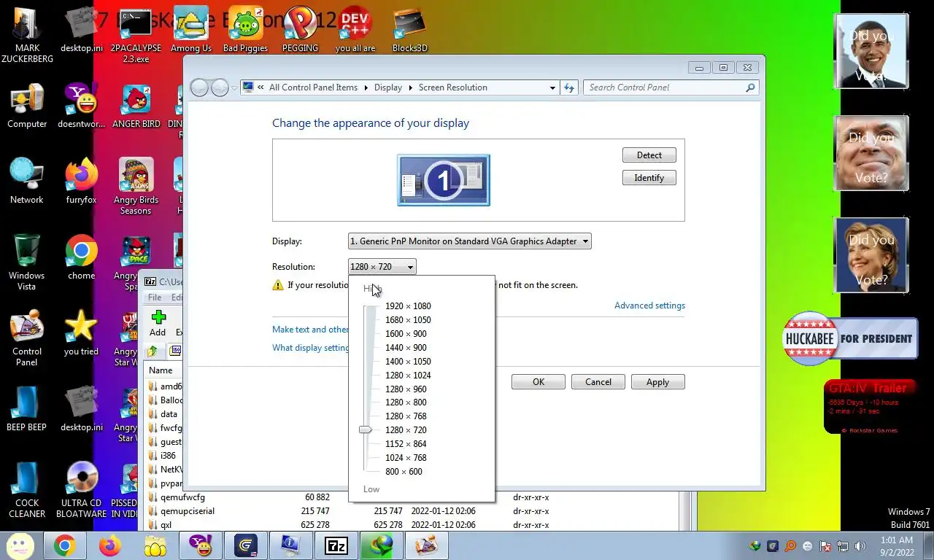Click the Back navigation arrow
This screenshot has width=934, height=560.
[x=199, y=87]
